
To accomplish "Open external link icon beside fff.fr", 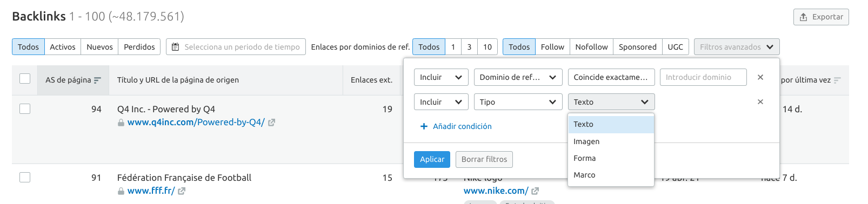I will (x=182, y=191).
